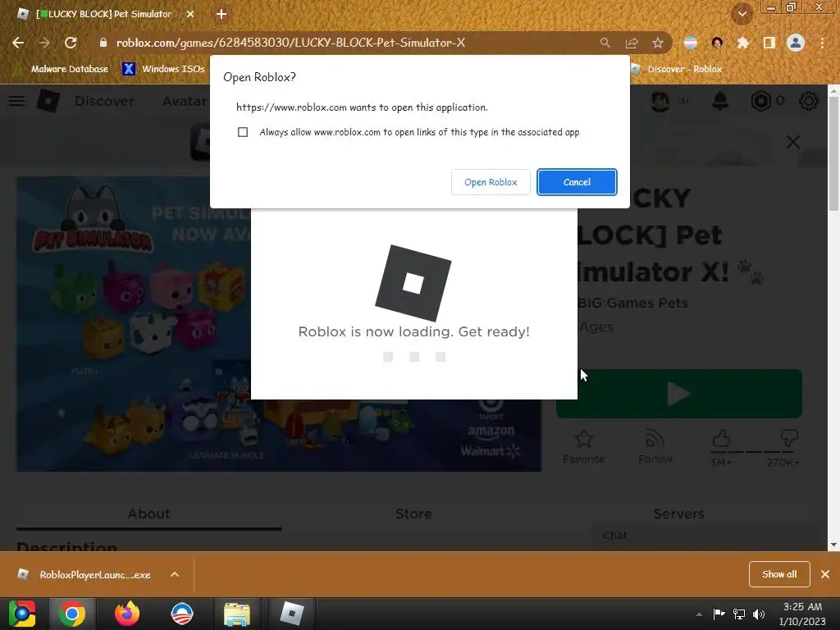Open the BIG Games Pets creator link
This screenshot has height=630, width=840.
pyautogui.click(x=632, y=304)
